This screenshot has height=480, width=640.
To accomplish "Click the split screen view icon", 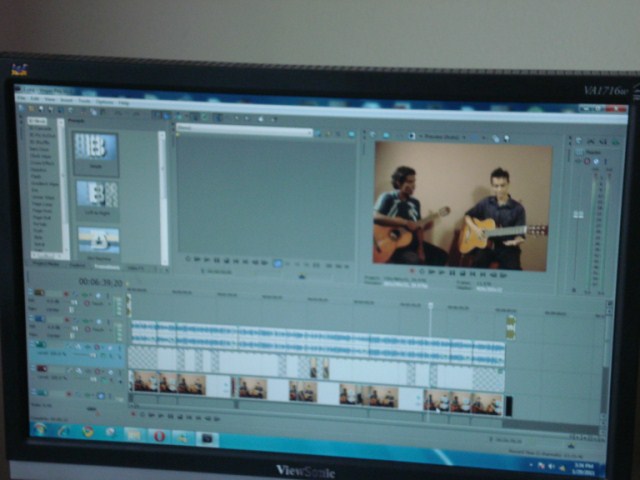I will pyautogui.click(x=474, y=138).
